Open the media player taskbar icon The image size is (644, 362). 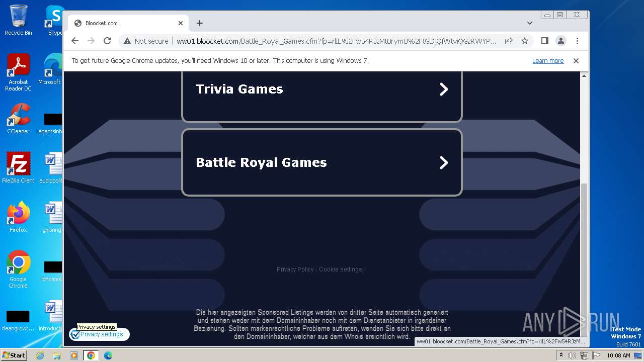click(74, 355)
